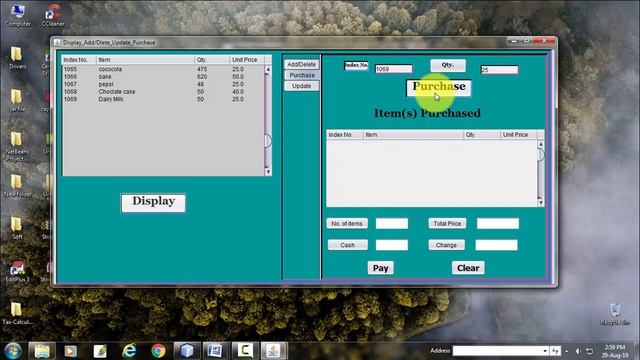
Task: Open the NetBeans Project folder on desktop
Action: pyautogui.click(x=17, y=147)
